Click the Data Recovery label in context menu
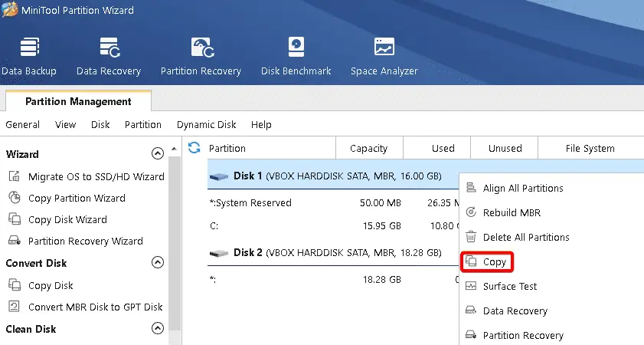Screen dimensions: 644x345 515,310
